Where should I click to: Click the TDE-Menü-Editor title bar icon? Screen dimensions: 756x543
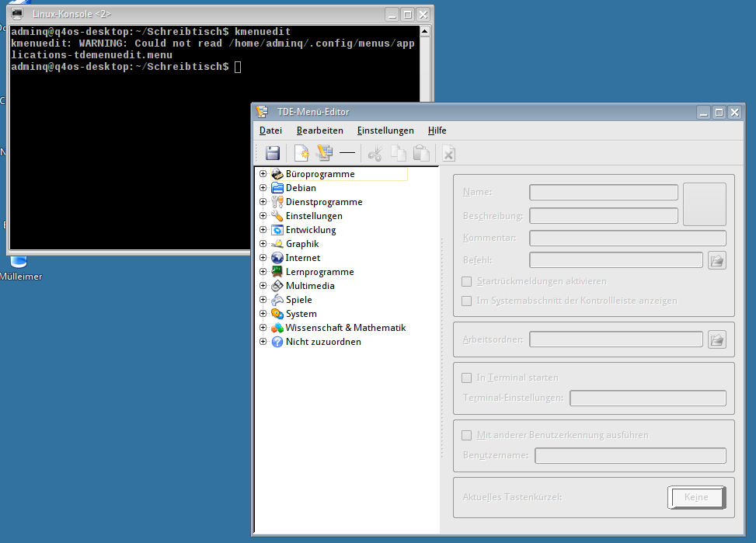tap(262, 112)
